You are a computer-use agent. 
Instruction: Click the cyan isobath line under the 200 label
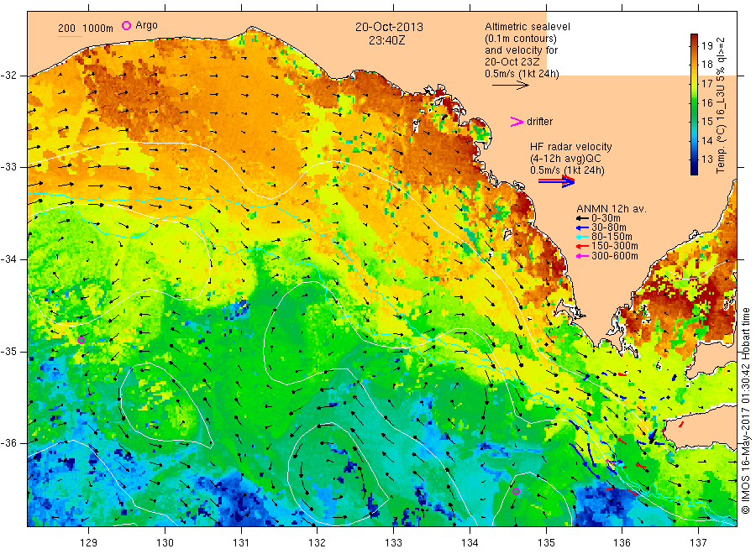click(70, 35)
